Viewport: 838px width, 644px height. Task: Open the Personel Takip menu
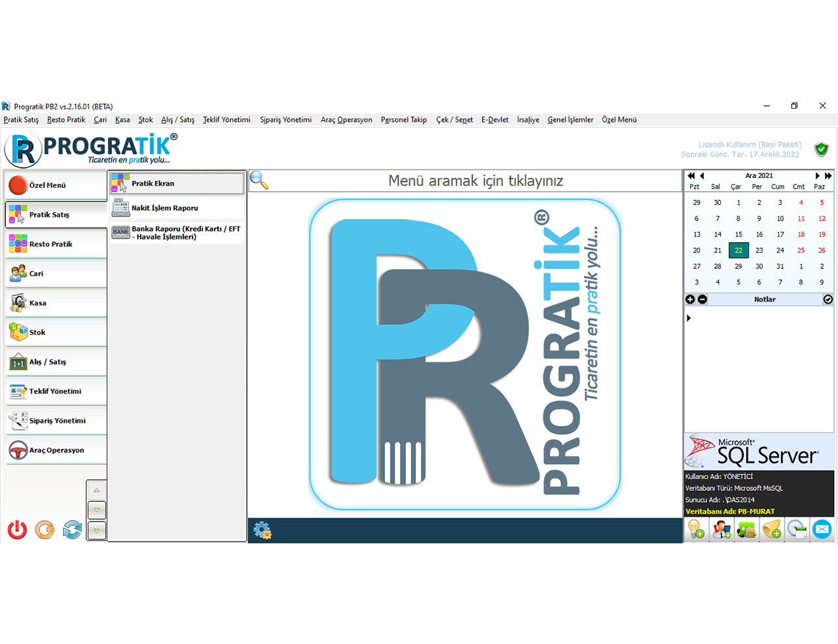[404, 120]
